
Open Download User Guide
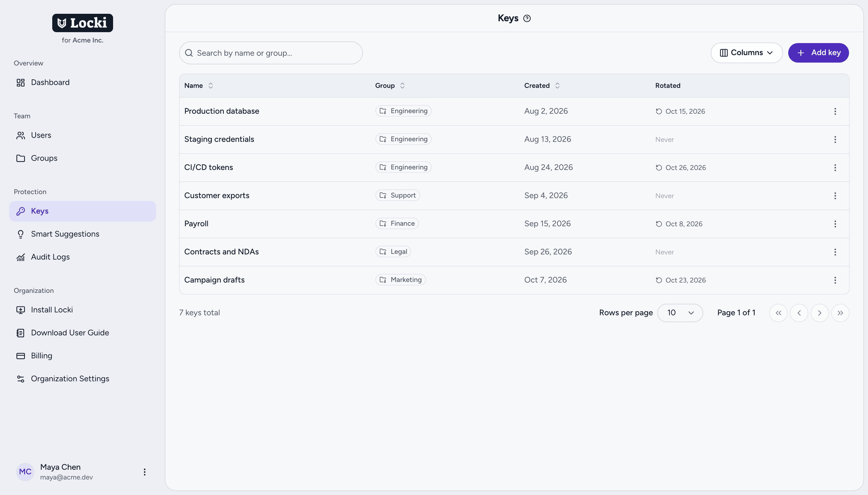[83, 333]
